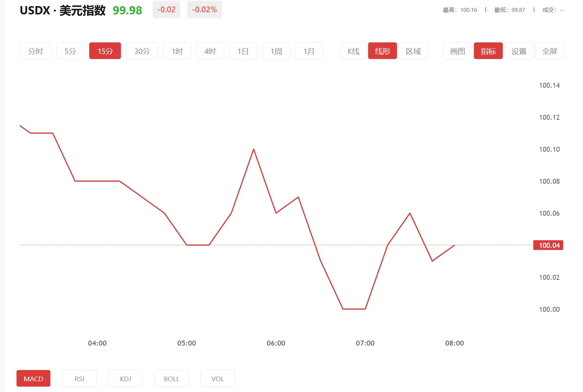The height and width of the screenshot is (392, 583).
Task: Select the 分时 time-sharing interval
Action: (35, 51)
